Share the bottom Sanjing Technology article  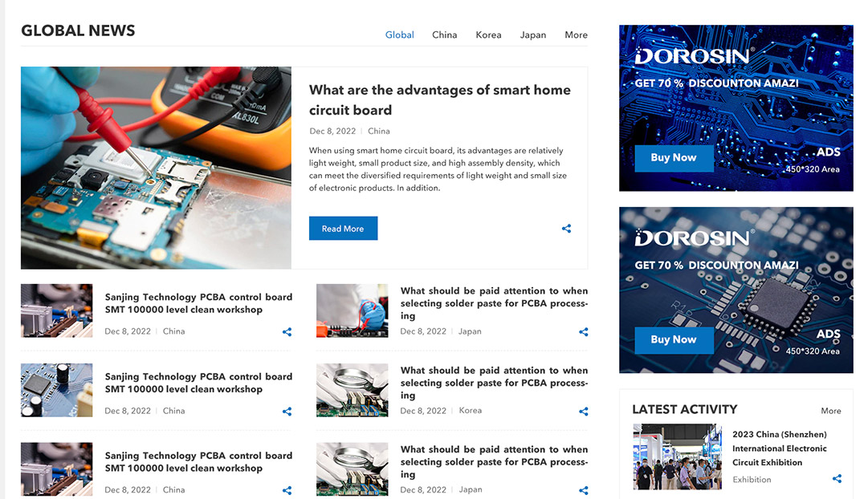287,490
